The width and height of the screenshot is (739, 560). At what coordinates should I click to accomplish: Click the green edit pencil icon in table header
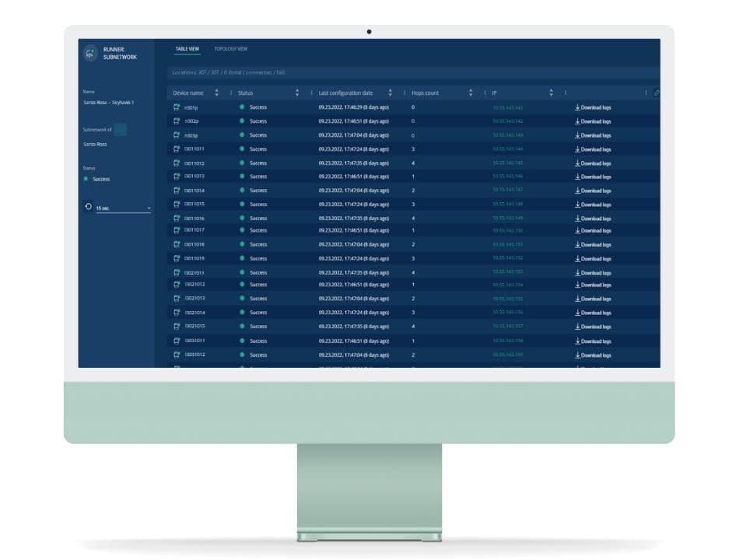coord(656,93)
